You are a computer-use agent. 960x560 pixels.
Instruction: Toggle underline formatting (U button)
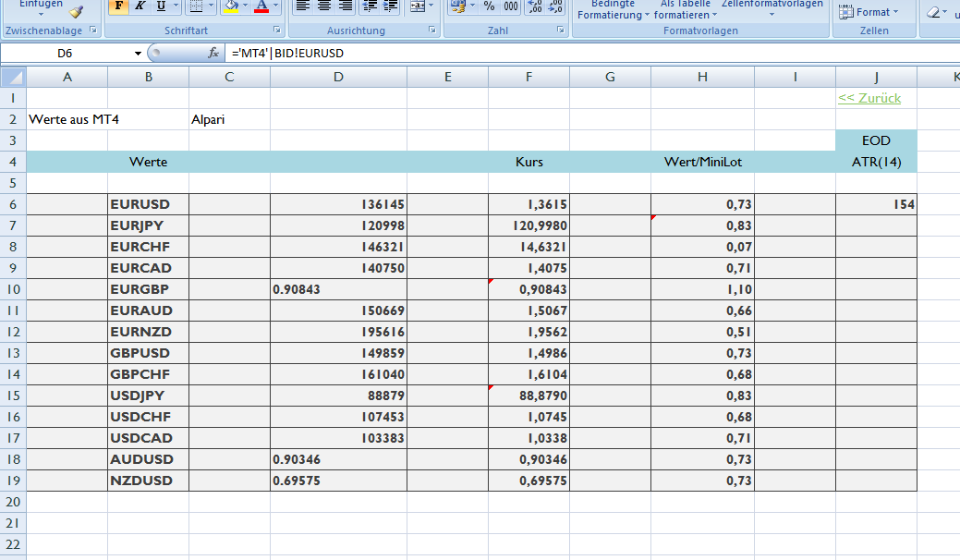(x=161, y=6)
